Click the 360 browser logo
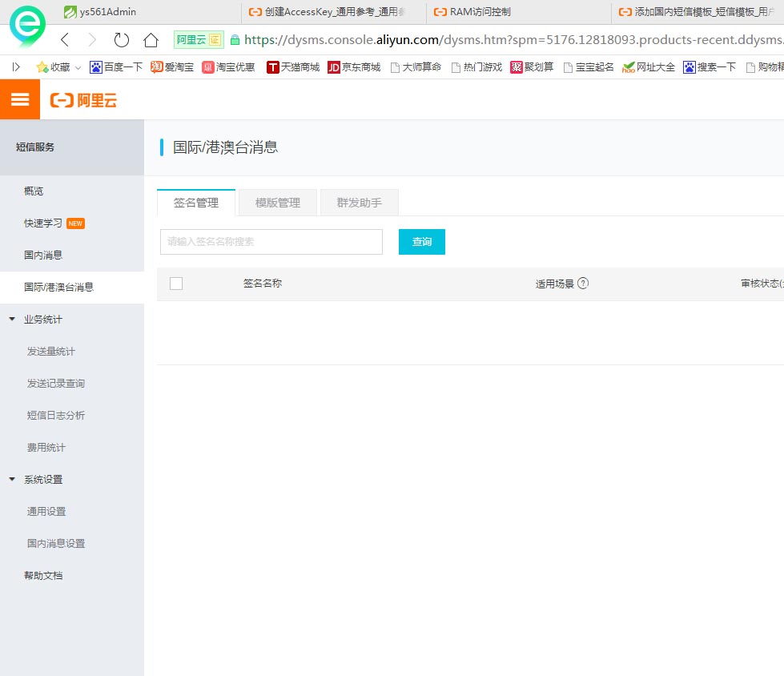The image size is (784, 676). (27, 26)
